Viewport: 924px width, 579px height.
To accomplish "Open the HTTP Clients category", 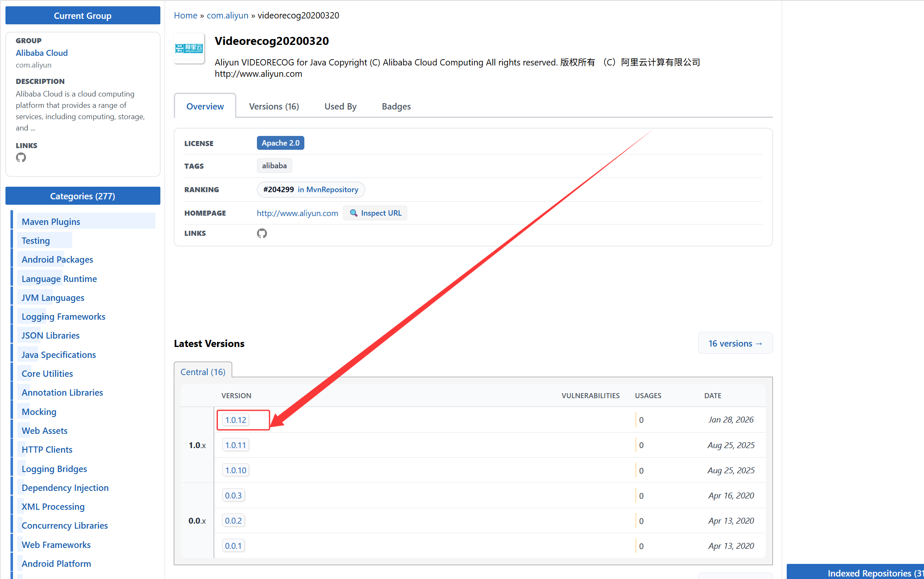I will [x=47, y=449].
